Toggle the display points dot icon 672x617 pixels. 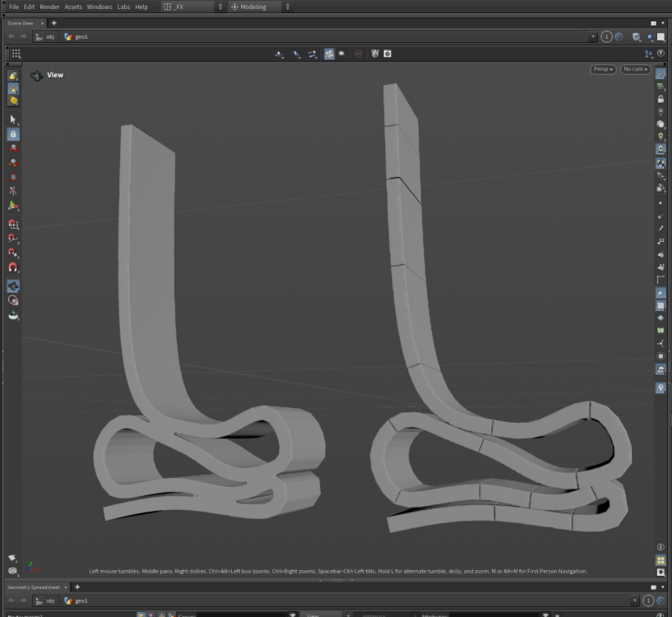click(660, 202)
